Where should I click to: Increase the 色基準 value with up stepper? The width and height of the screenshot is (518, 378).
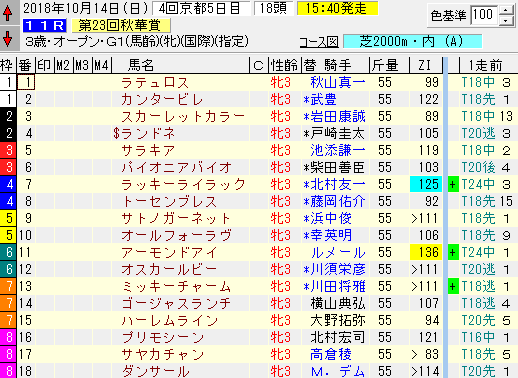coord(506,10)
